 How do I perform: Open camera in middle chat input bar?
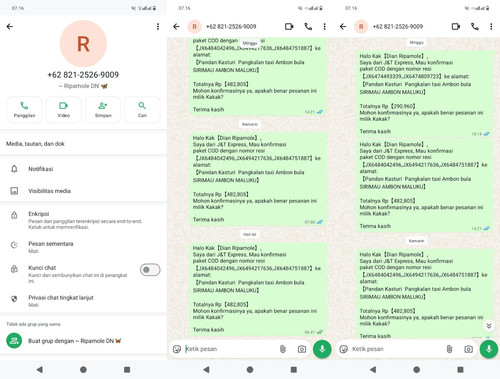[302, 349]
